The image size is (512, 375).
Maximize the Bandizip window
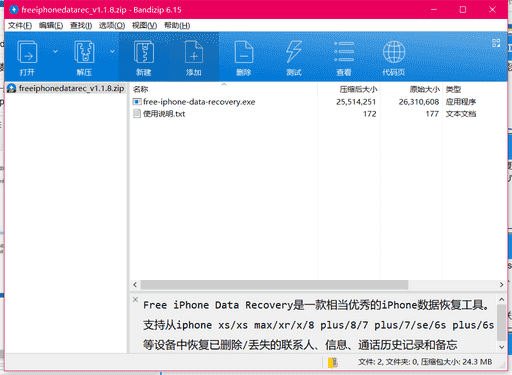463,10
